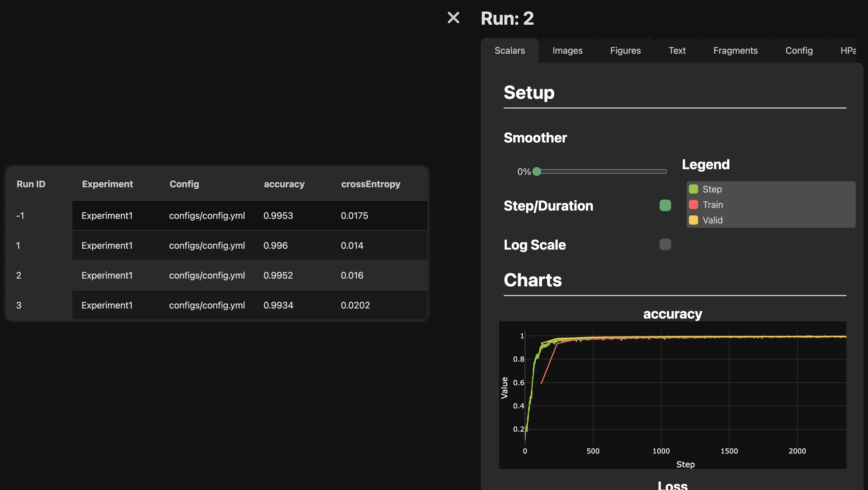Viewport: 868px width, 490px height.
Task: Switch to the Text tab
Action: [x=677, y=51]
